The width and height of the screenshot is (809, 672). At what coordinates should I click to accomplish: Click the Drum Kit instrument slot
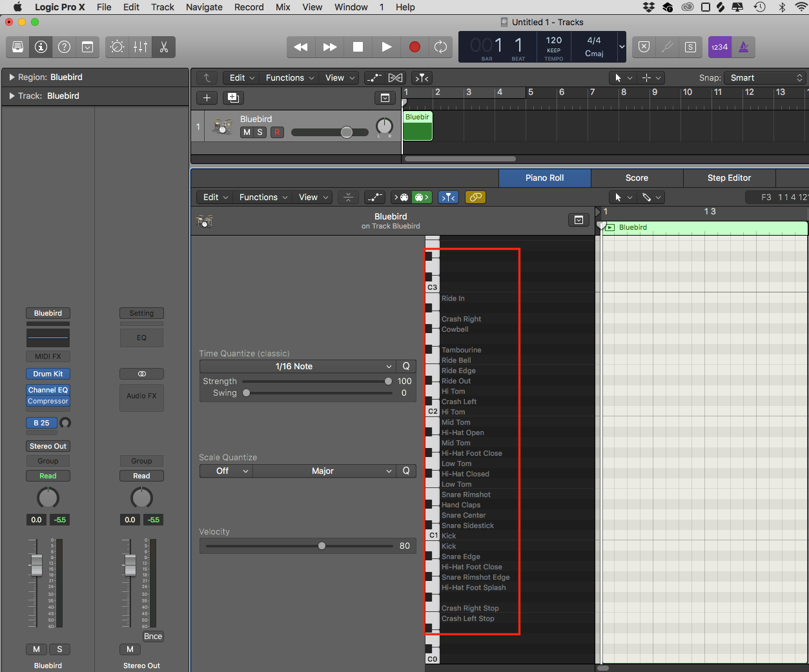[48, 374]
